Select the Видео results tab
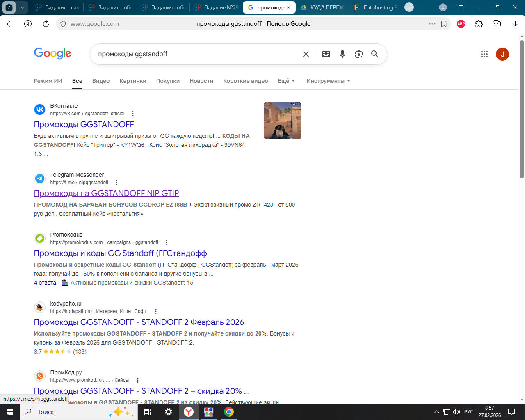 click(101, 81)
